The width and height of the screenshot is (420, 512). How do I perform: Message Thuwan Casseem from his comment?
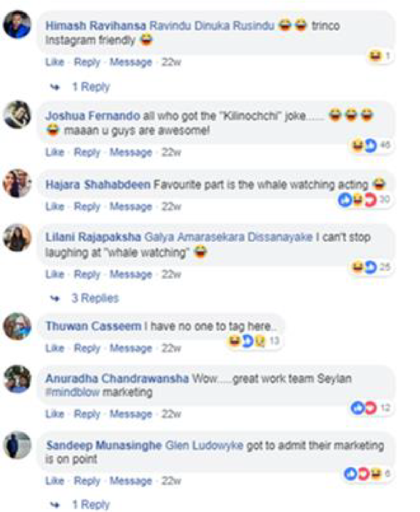click(x=131, y=348)
